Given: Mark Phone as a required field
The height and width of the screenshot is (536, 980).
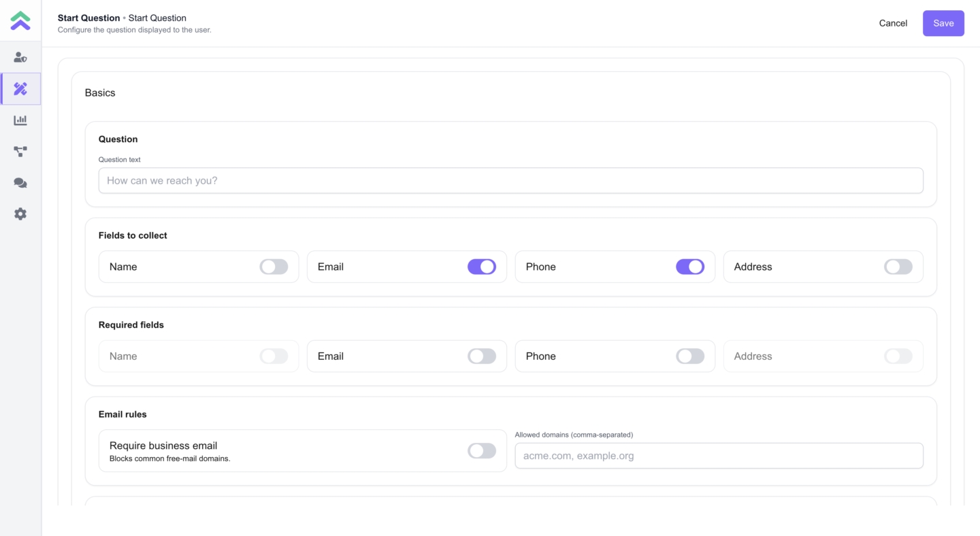Looking at the screenshot, I should point(690,356).
